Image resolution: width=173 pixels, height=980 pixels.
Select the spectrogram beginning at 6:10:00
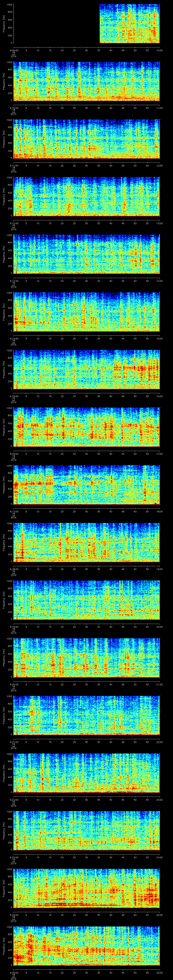coord(87,81)
